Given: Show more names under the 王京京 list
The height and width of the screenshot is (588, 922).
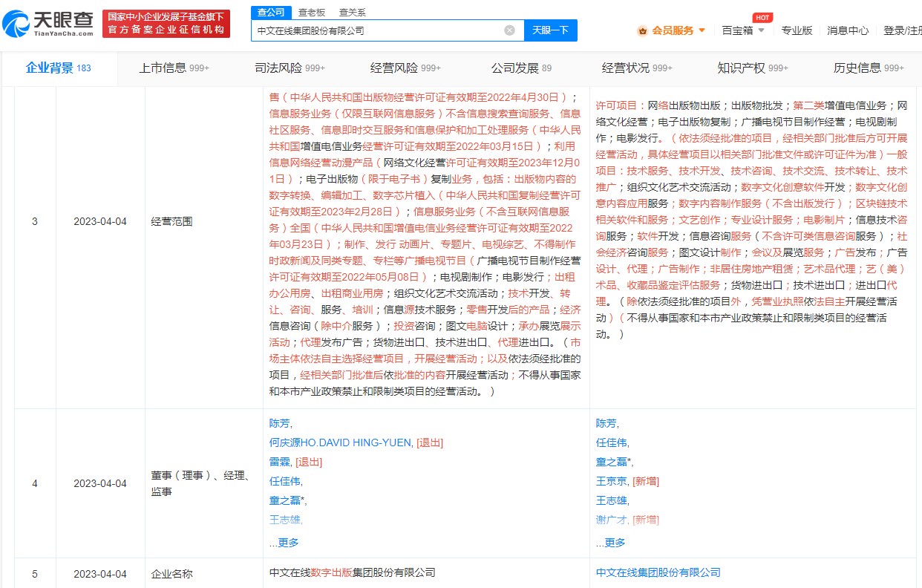Looking at the screenshot, I should (x=611, y=543).
